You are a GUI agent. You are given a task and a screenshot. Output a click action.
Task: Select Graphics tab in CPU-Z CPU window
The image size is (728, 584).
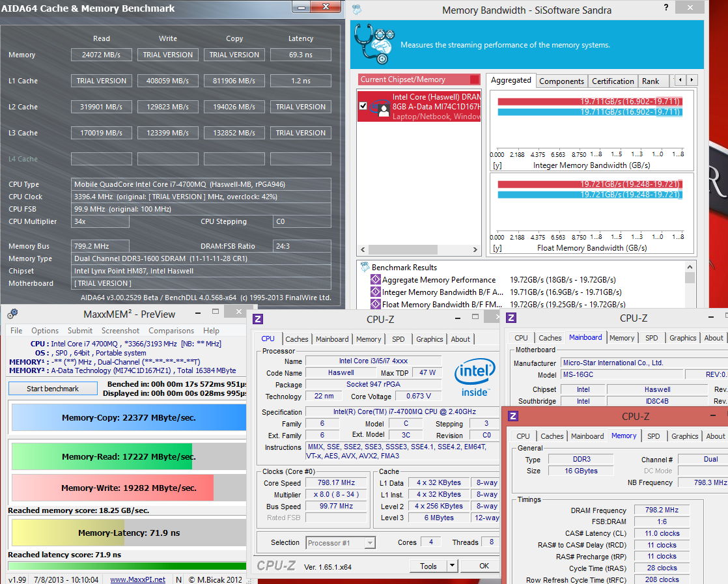tap(430, 339)
